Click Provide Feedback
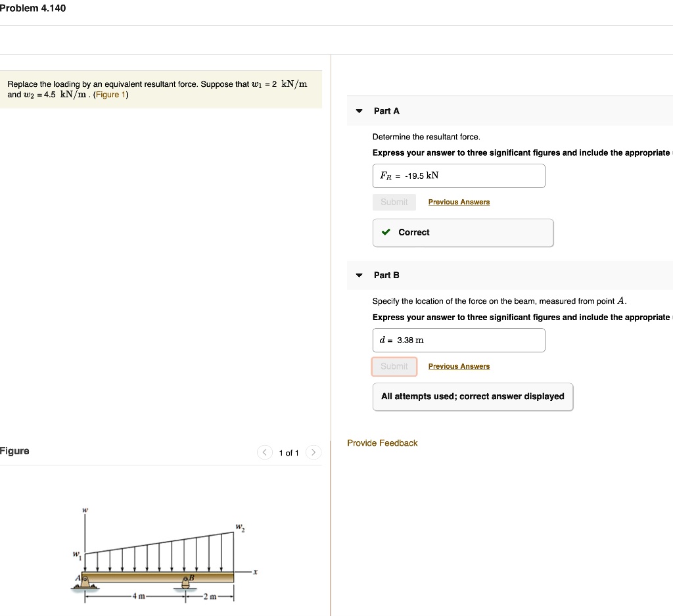Screen dimensions: 673x616 382,443
